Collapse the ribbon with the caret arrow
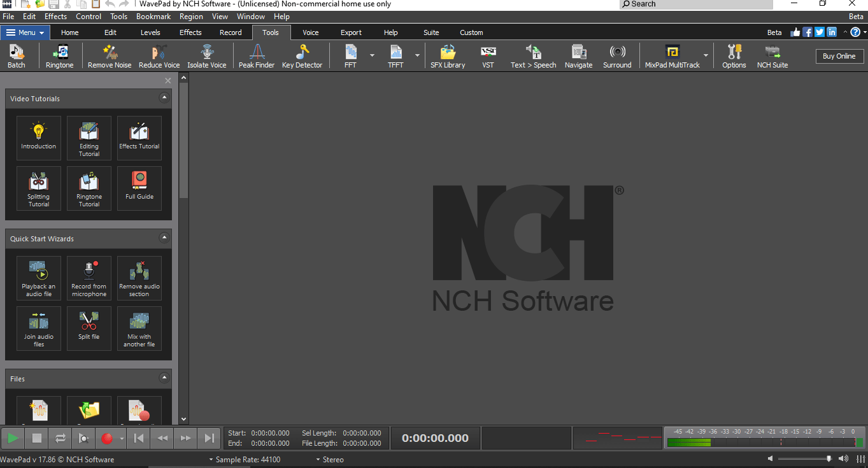The image size is (868, 468). pos(845,32)
